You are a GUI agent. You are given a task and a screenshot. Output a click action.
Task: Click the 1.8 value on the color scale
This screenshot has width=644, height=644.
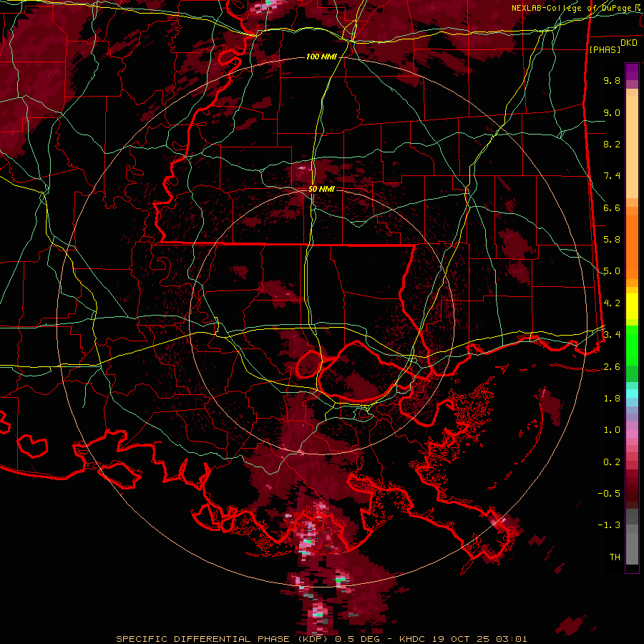[x=612, y=399]
